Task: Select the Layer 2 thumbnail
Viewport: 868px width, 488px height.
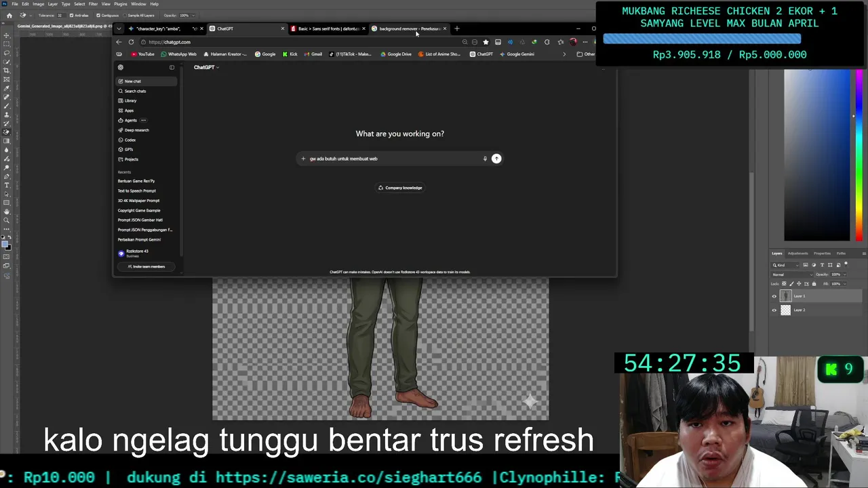Action: pos(785,310)
